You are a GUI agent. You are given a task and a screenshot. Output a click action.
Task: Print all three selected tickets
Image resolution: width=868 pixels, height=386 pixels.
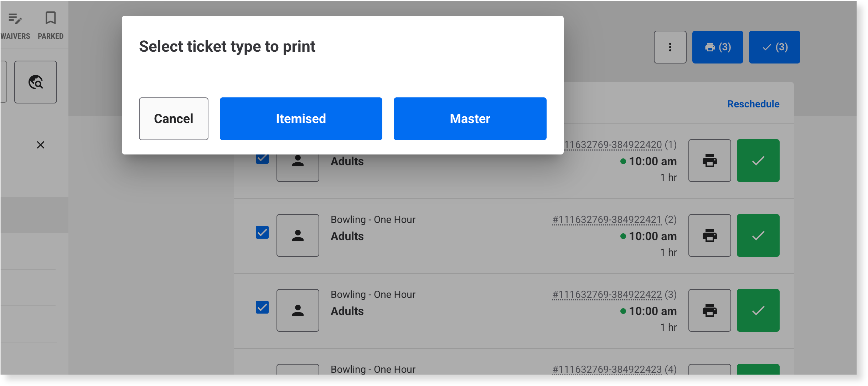pos(718,47)
